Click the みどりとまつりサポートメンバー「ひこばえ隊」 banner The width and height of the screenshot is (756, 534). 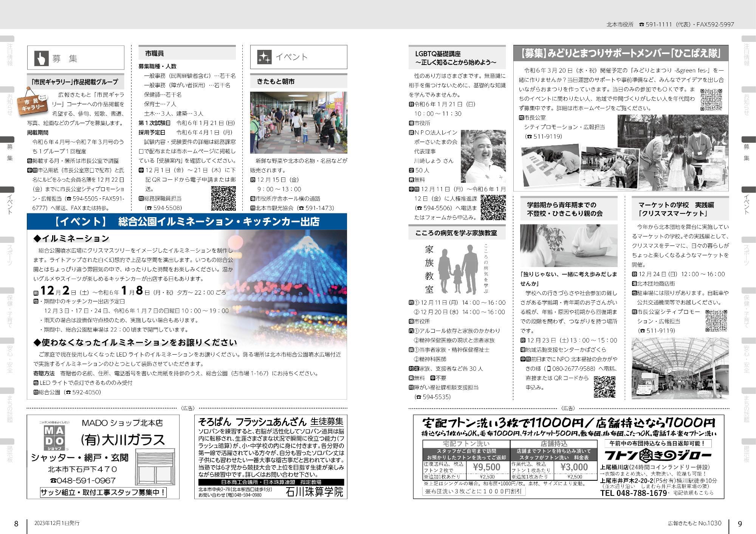coord(621,53)
